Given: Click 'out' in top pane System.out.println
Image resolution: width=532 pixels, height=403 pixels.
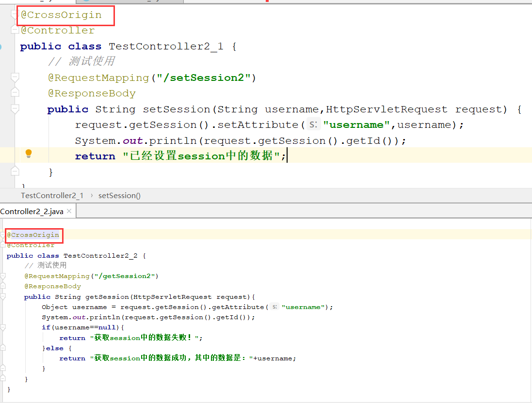Looking at the screenshot, I should [x=133, y=140].
